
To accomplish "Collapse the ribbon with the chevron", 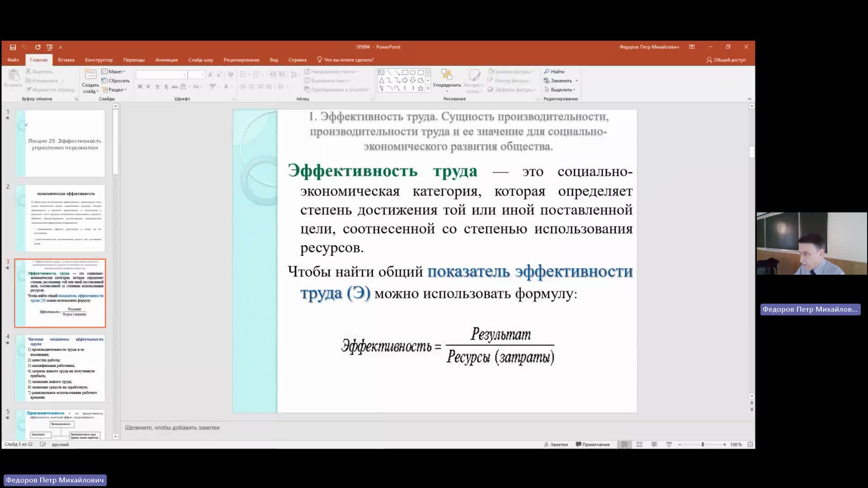I will coord(749,99).
